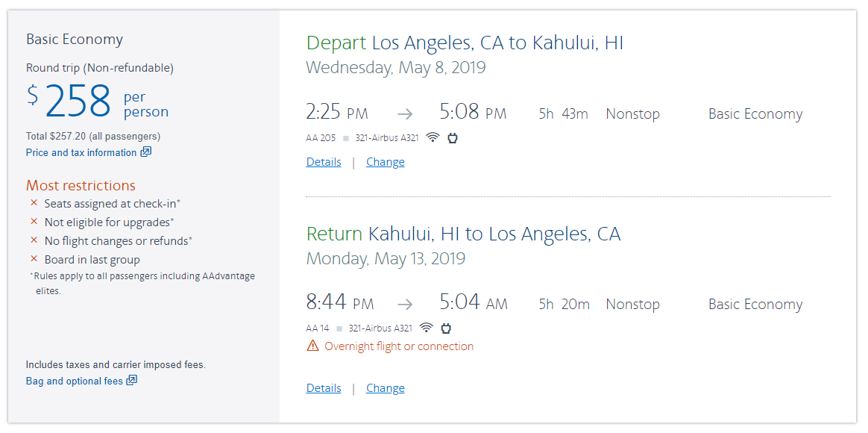Click the power outlet icon for flight AA 205
The width and height of the screenshot is (868, 433).
pos(452,137)
